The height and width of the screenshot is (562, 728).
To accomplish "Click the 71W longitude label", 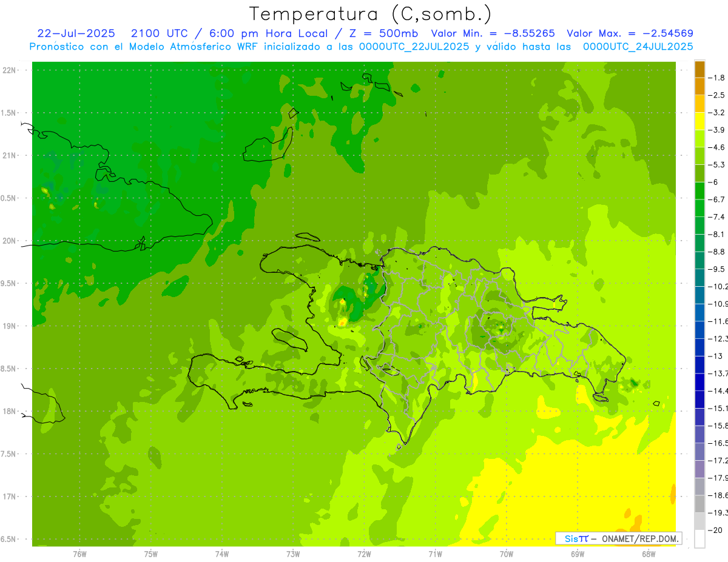I will [x=435, y=554].
